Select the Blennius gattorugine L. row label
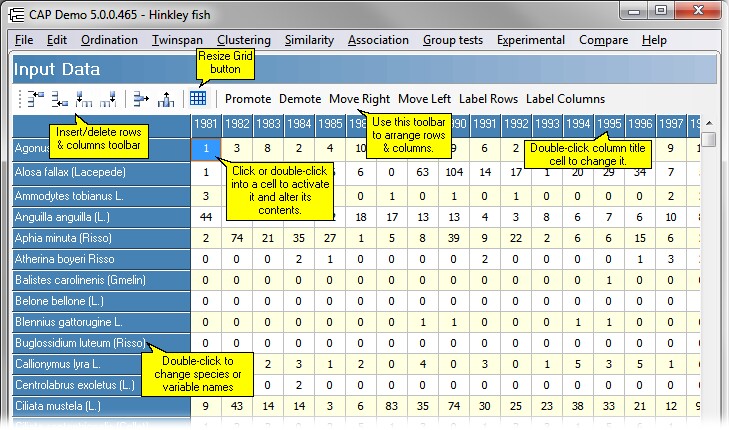The width and height of the screenshot is (729, 430). coord(101,322)
